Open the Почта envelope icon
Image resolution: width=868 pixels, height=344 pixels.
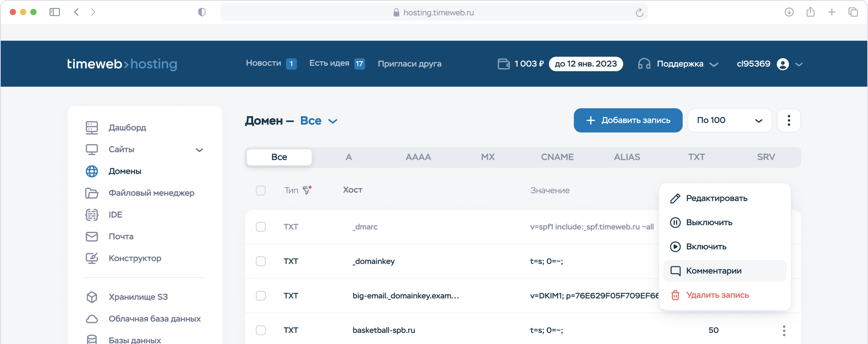pos(92,236)
